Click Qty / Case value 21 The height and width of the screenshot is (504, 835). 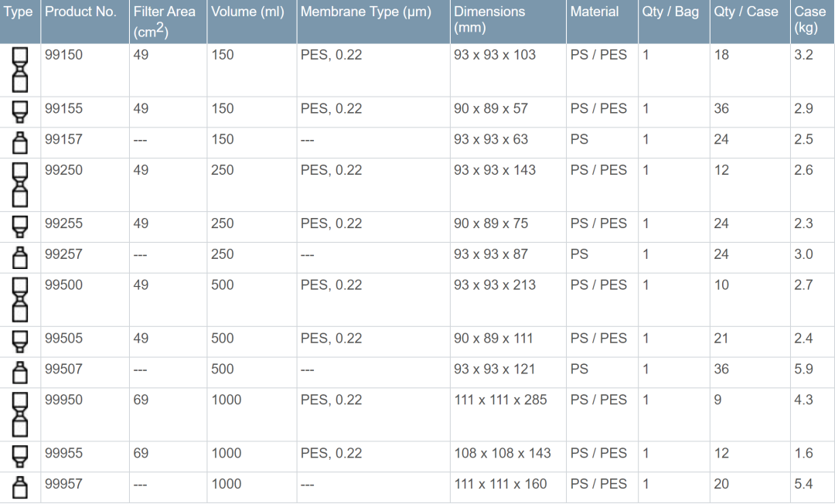coord(721,339)
